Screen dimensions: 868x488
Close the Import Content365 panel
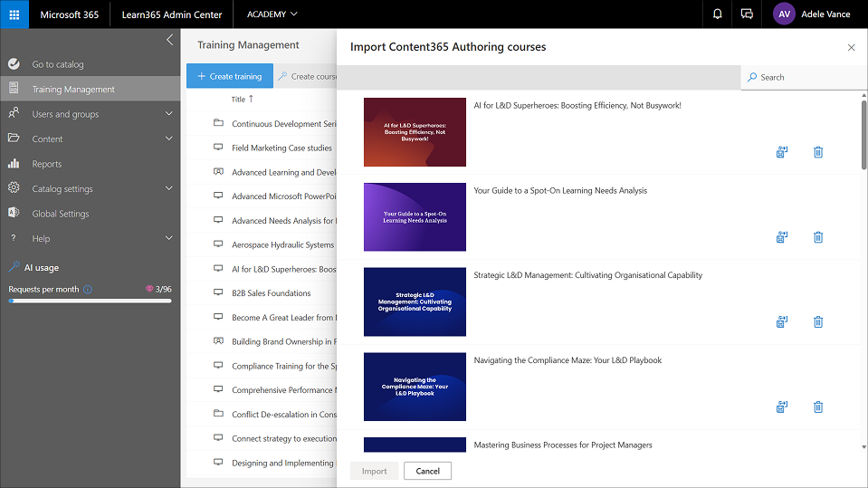pos(851,48)
